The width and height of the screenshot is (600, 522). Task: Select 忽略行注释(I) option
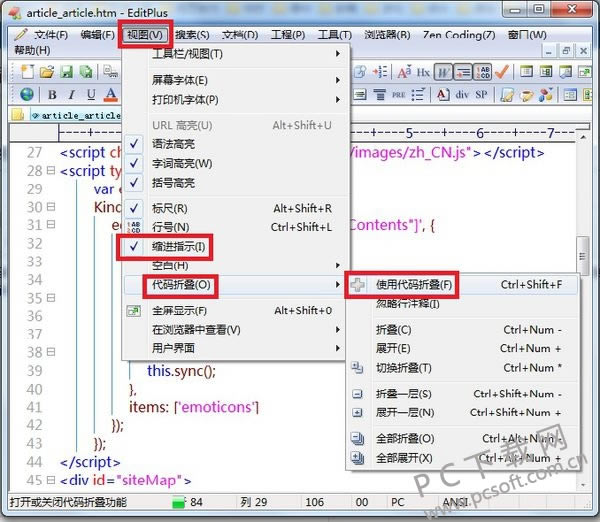[x=463, y=304]
